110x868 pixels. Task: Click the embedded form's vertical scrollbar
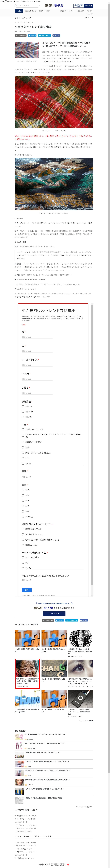coord(92,438)
